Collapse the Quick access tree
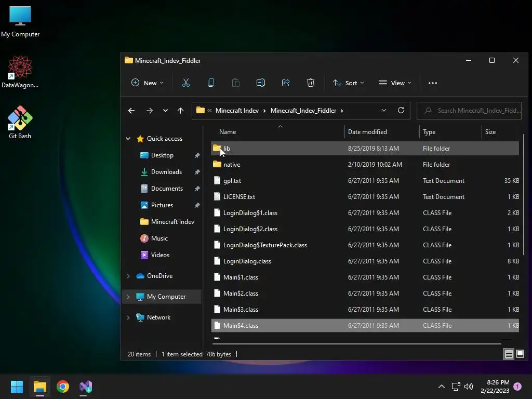Image resolution: width=532 pixels, height=399 pixels. 128,138
